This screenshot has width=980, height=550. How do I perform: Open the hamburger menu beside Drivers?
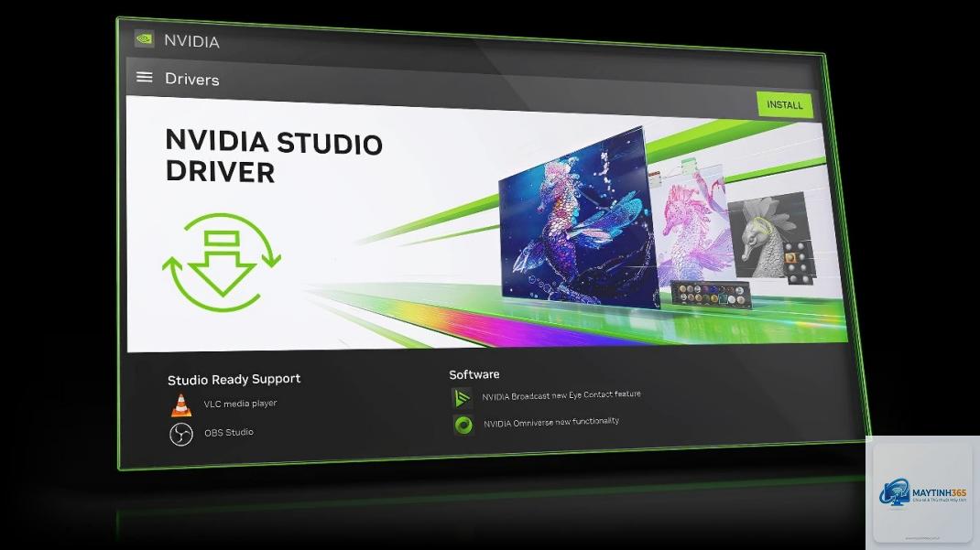coord(145,77)
